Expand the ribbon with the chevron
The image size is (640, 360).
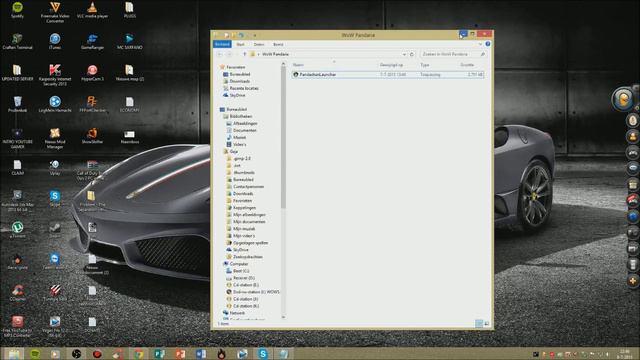(480, 44)
